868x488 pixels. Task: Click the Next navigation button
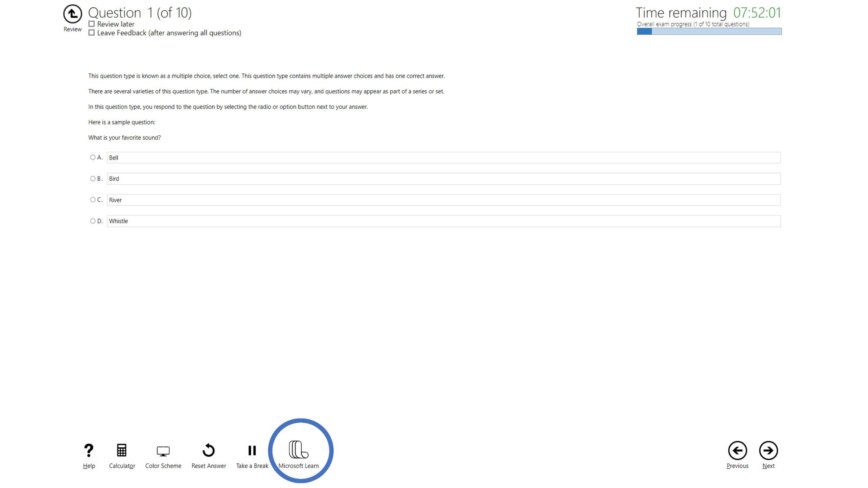pyautogui.click(x=769, y=450)
